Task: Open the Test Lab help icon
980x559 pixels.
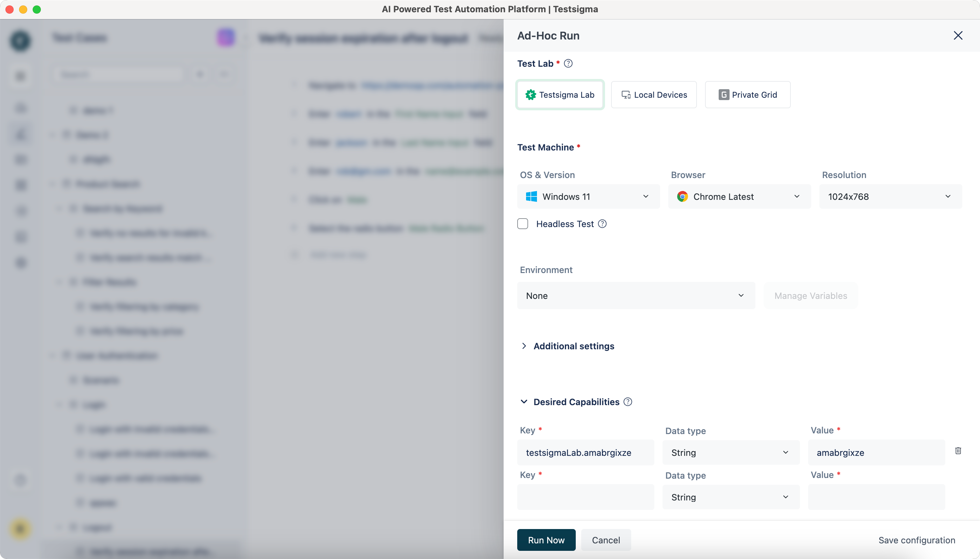Action: click(568, 63)
